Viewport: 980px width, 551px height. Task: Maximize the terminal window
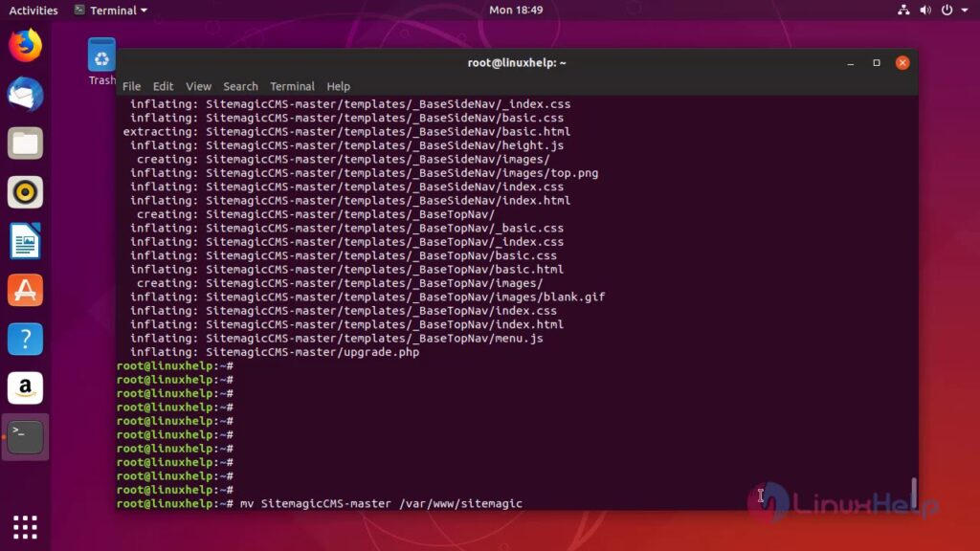(x=877, y=63)
